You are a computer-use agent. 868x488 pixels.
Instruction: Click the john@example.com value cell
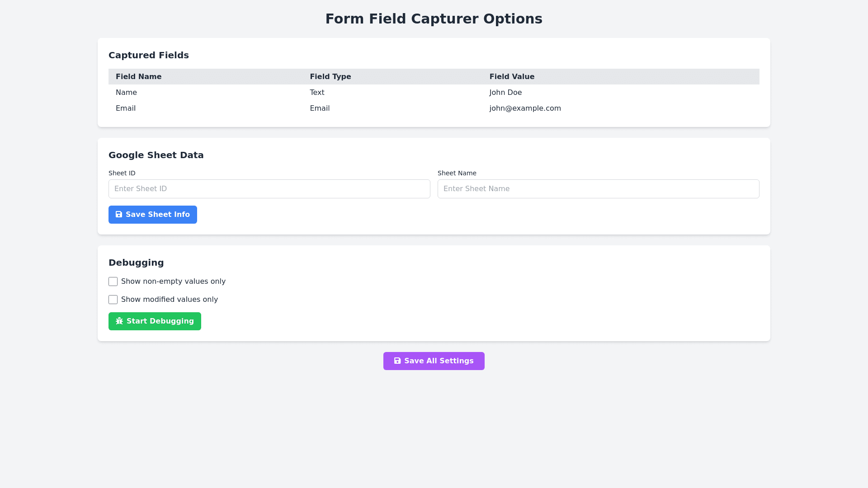[525, 108]
